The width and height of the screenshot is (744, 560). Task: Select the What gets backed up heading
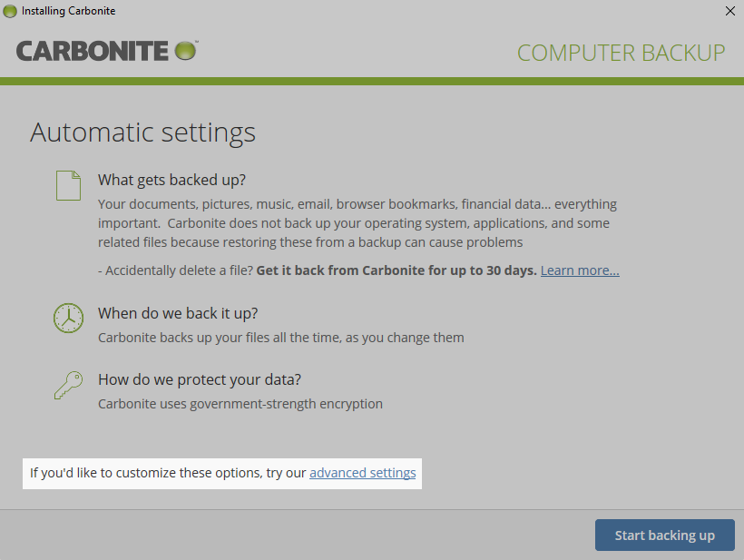171,180
